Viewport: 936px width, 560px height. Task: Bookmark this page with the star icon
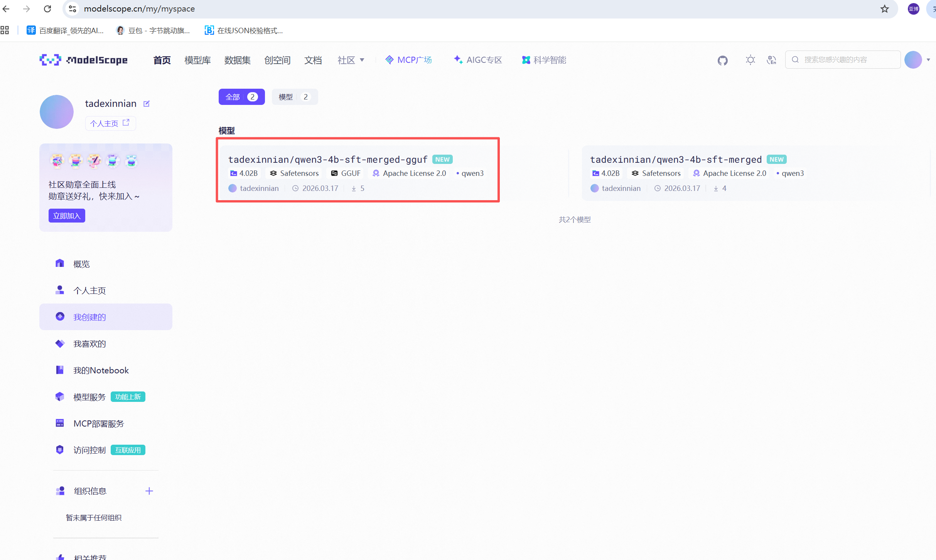pyautogui.click(x=884, y=8)
